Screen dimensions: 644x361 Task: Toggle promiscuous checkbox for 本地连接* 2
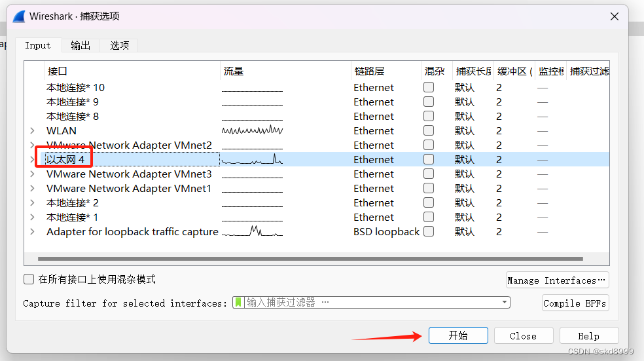[x=429, y=202]
